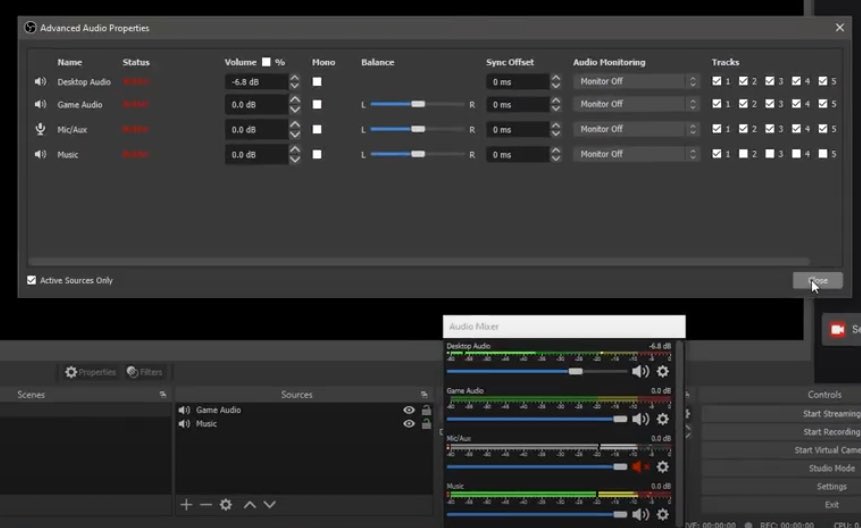The height and width of the screenshot is (528, 861).
Task: Uncheck track 1 for Desktop Audio
Action: (x=717, y=81)
